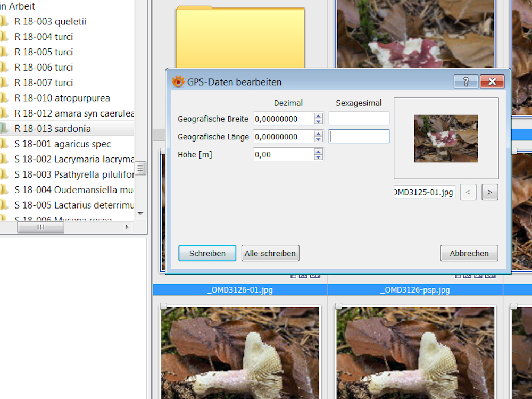Select folder S 18-001 agaricus spec
The height and width of the screenshot is (399, 532).
[x=63, y=144]
